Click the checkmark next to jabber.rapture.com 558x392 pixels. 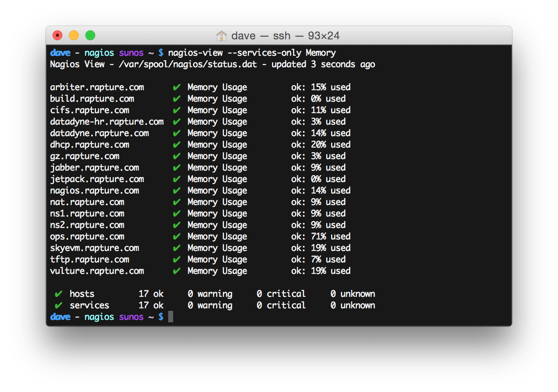[x=177, y=168]
